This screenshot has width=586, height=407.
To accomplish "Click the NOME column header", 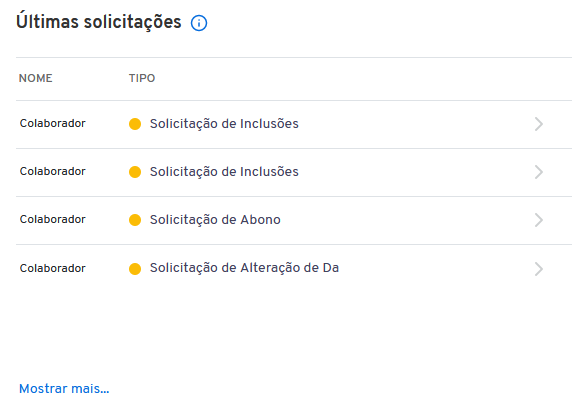I will [x=36, y=78].
